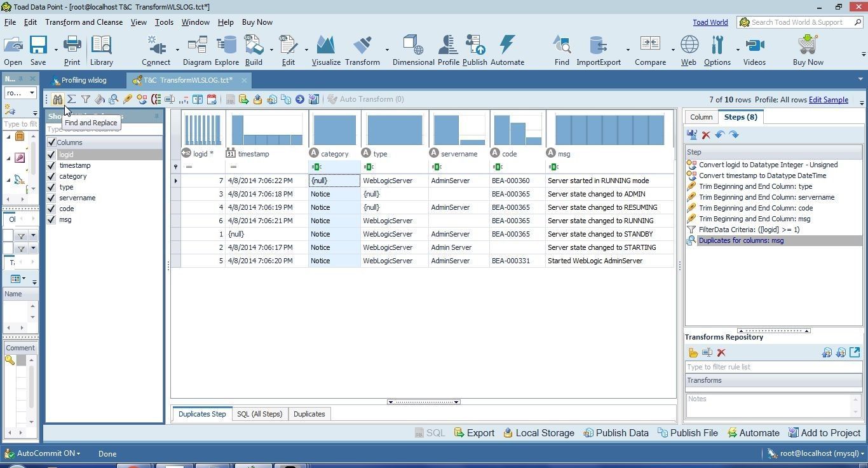The width and height of the screenshot is (868, 468).
Task: Uncheck the timestamp column checkbox
Action: point(51,165)
